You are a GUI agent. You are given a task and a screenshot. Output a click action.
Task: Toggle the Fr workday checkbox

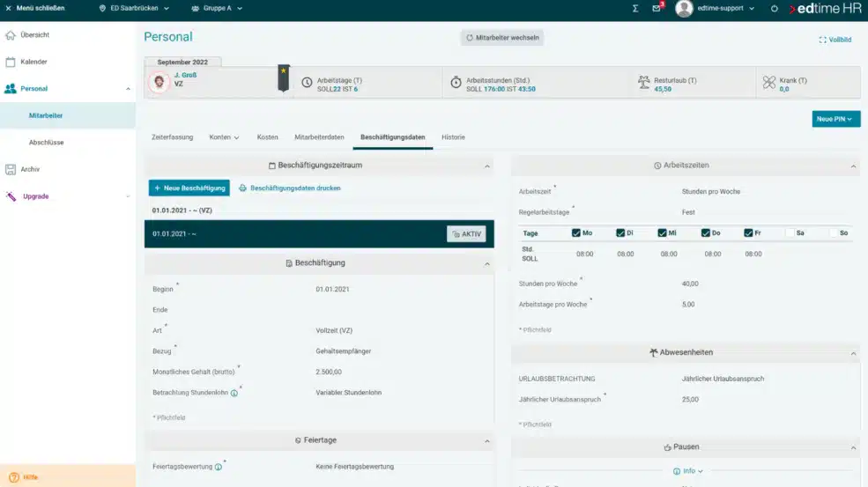(748, 233)
